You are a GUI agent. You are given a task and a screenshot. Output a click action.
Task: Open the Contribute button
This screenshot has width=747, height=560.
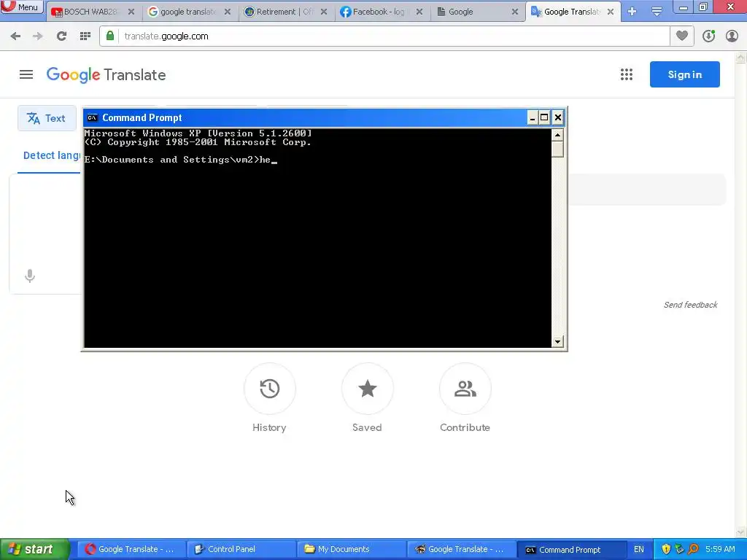465,389
